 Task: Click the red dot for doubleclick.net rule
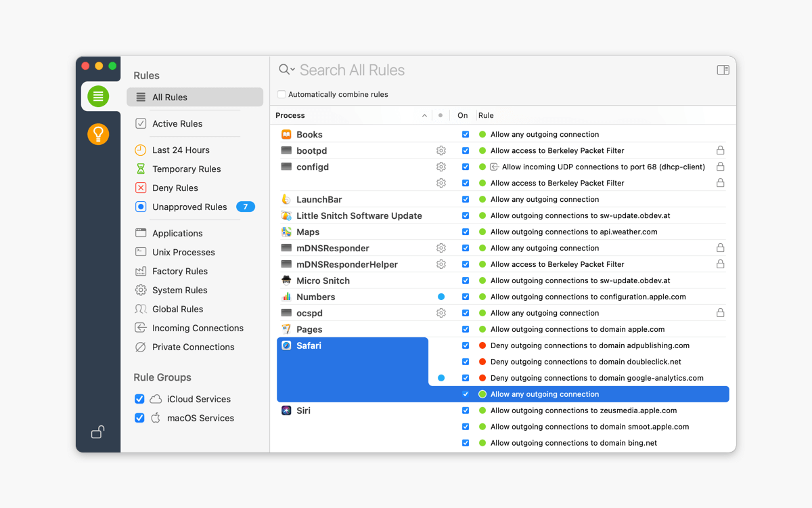click(482, 362)
